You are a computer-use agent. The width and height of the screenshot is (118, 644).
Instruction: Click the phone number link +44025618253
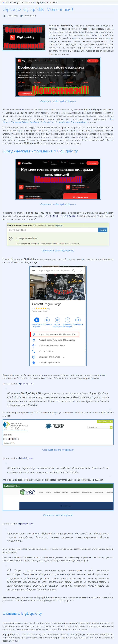click(x=70, y=216)
